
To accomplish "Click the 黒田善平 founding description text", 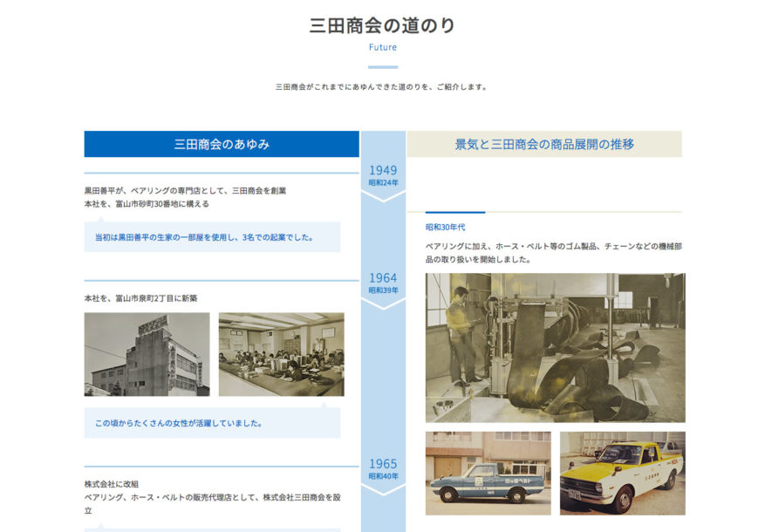I will (x=185, y=190).
